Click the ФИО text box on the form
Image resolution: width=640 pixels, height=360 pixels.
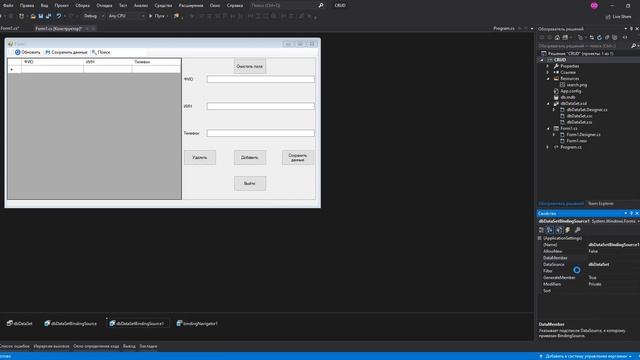tap(260, 79)
